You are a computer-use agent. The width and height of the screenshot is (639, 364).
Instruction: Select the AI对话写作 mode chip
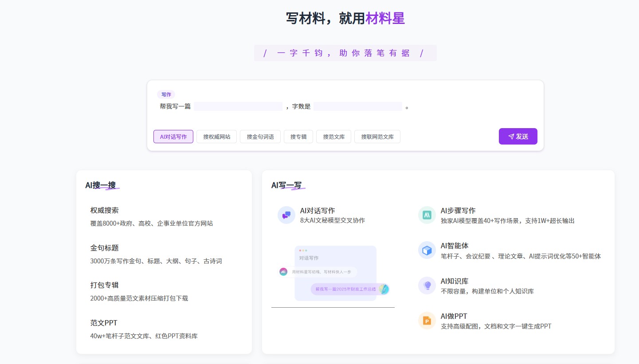click(173, 137)
